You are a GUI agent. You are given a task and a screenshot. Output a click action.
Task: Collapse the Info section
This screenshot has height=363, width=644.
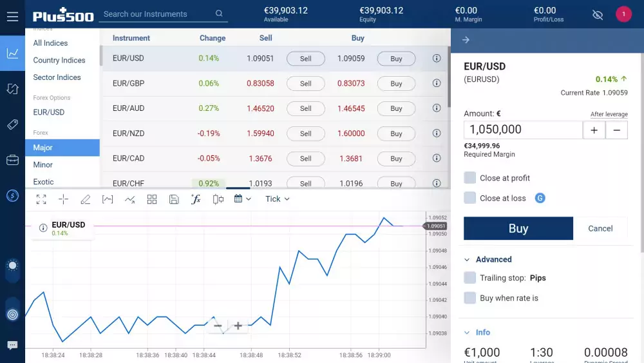477,332
